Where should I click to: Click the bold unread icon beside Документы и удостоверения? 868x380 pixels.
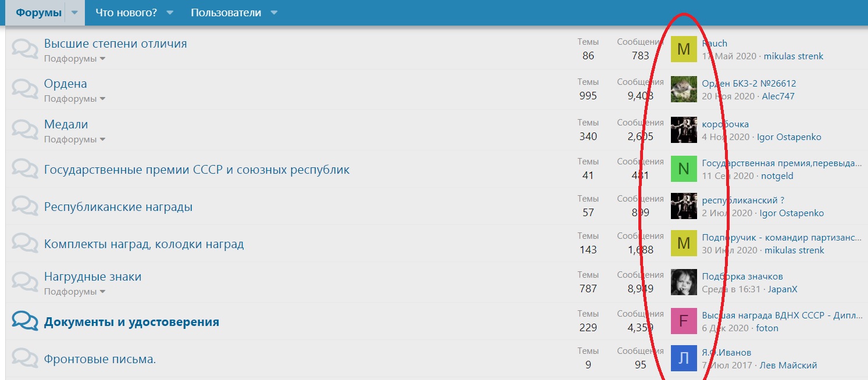[x=25, y=321]
